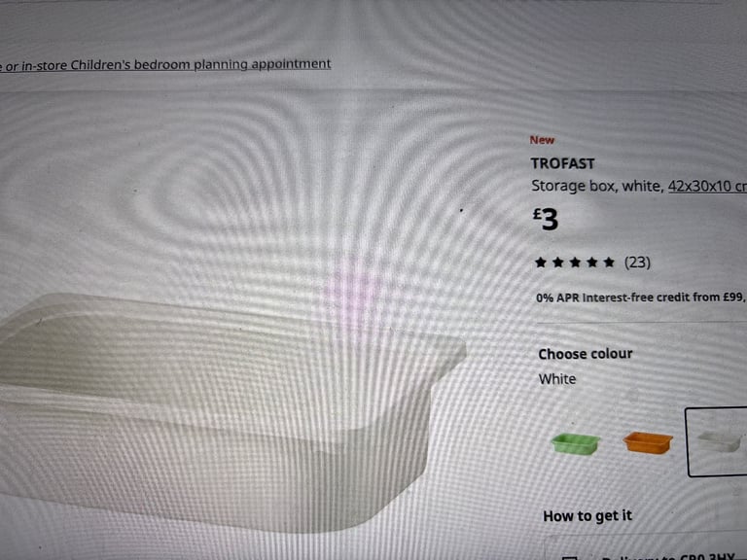
Task: Click the Storage box, white description text
Action: click(597, 186)
